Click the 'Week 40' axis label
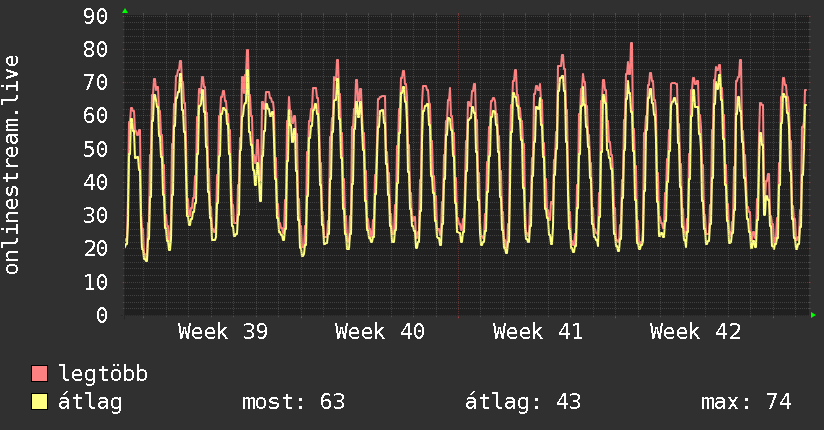Screen dimensions: 824x430 tap(380, 332)
